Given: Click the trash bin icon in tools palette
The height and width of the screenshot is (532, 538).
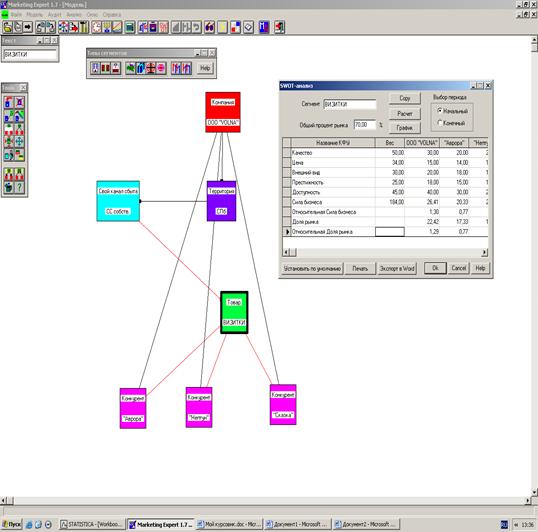Looking at the screenshot, I should [9, 187].
